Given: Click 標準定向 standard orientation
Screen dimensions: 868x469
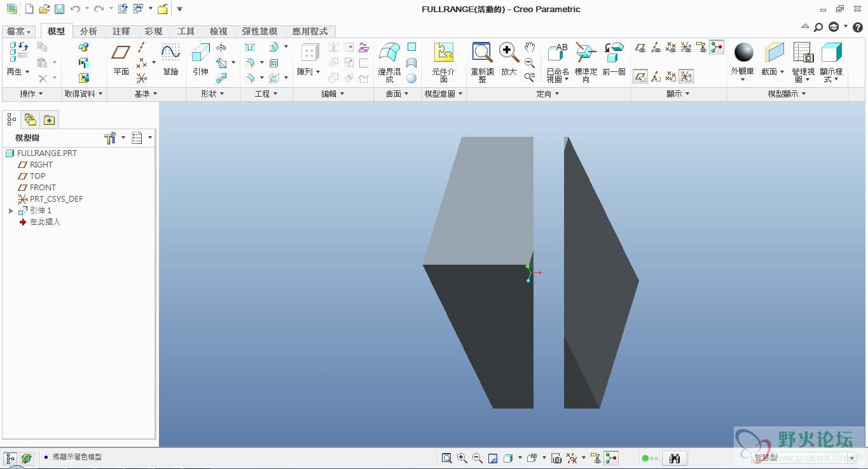Looking at the screenshot, I should [586, 63].
